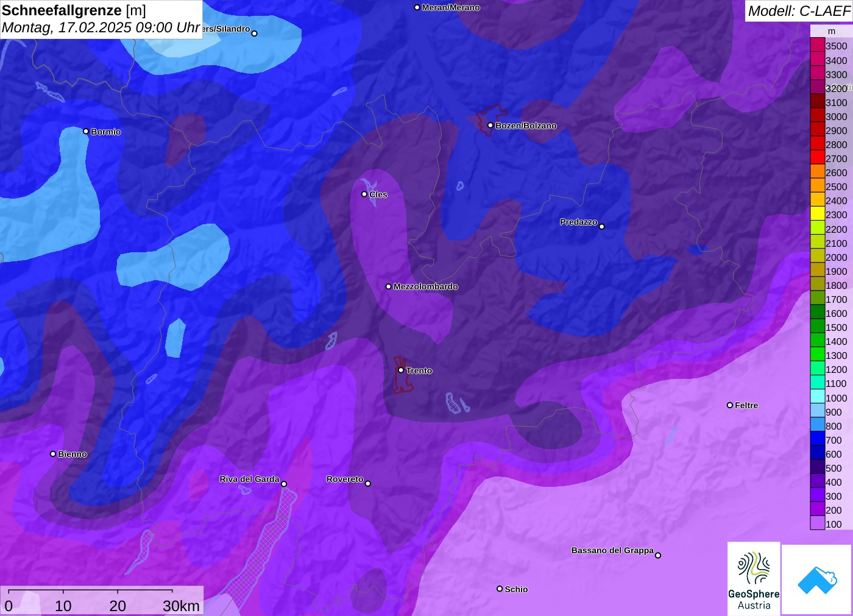853x616 pixels.
Task: Click the legend value 1100
Action: (x=837, y=383)
